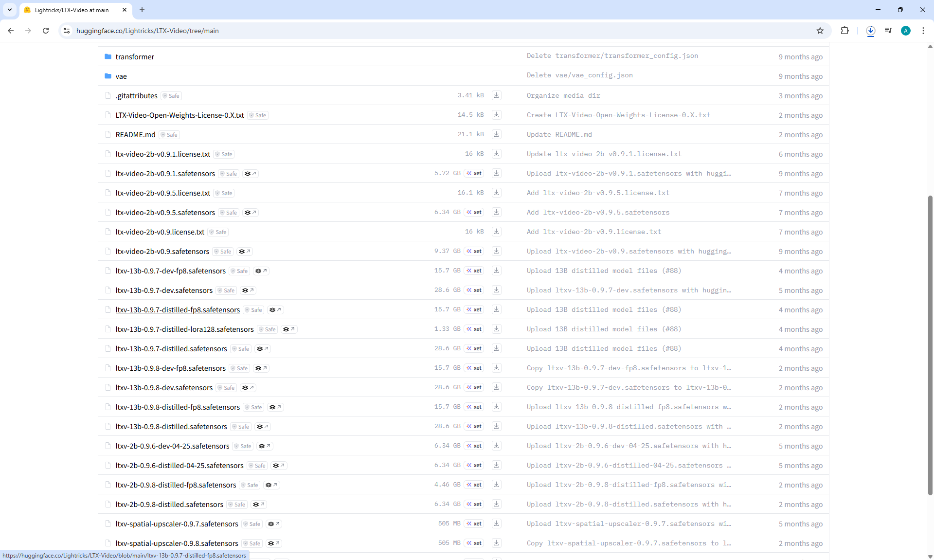
Task: Click Safe badge next to .gitattributes
Action: tap(171, 96)
